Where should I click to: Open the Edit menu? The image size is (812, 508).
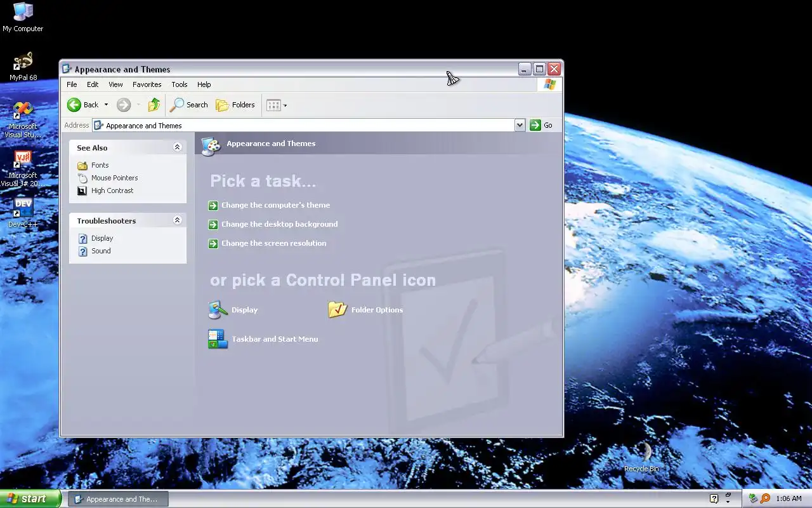[93, 84]
